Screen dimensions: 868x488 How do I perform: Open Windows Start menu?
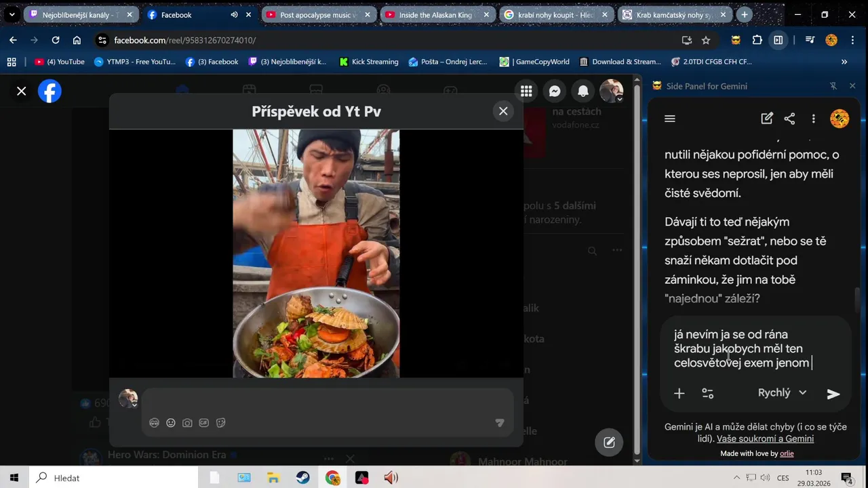[x=14, y=478]
